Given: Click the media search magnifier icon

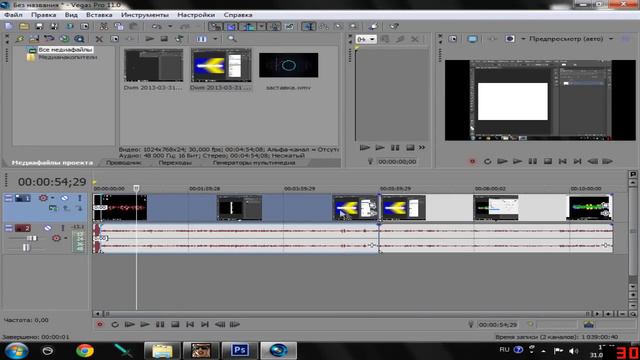Looking at the screenshot, I should 232,39.
